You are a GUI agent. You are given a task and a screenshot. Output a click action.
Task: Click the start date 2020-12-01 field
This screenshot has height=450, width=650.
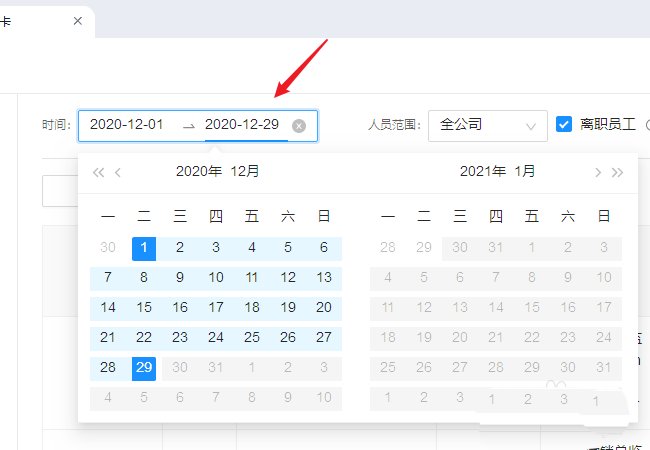[x=126, y=125]
